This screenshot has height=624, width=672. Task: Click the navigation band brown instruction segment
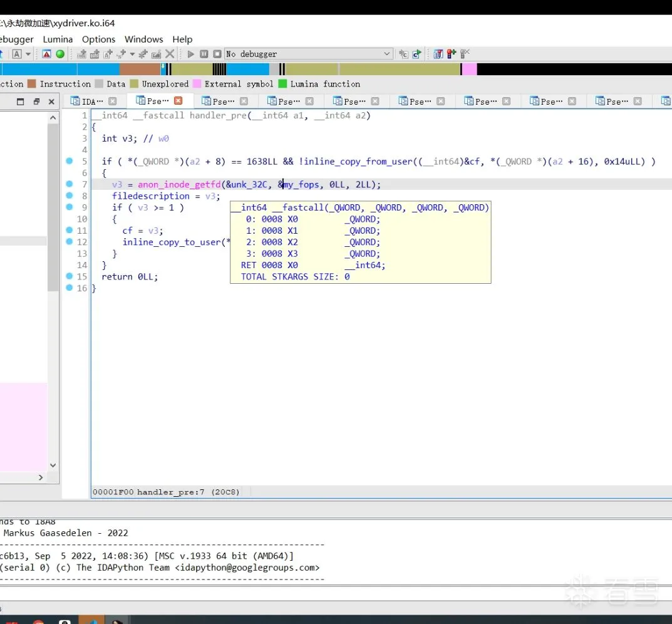click(139, 69)
